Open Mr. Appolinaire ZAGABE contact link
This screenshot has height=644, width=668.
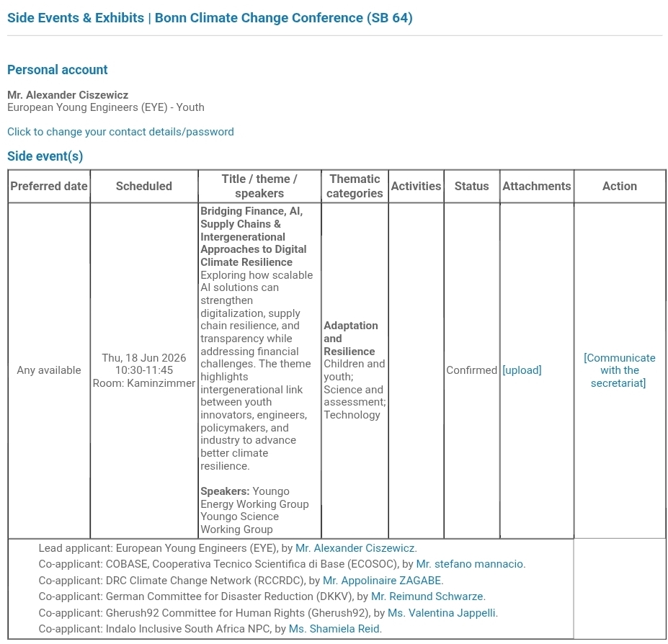(383, 581)
